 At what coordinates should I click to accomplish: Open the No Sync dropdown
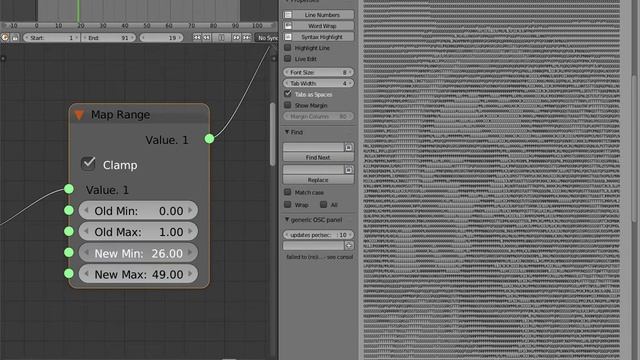pos(267,38)
